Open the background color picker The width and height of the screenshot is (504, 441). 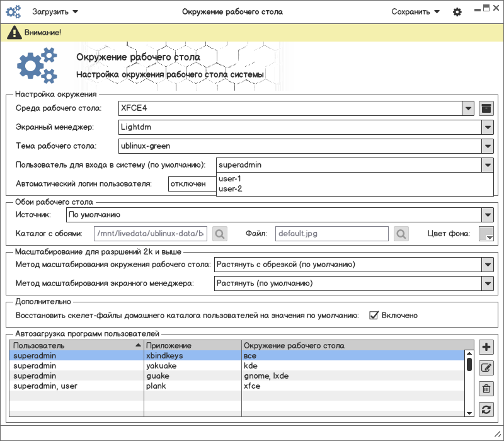tap(486, 234)
